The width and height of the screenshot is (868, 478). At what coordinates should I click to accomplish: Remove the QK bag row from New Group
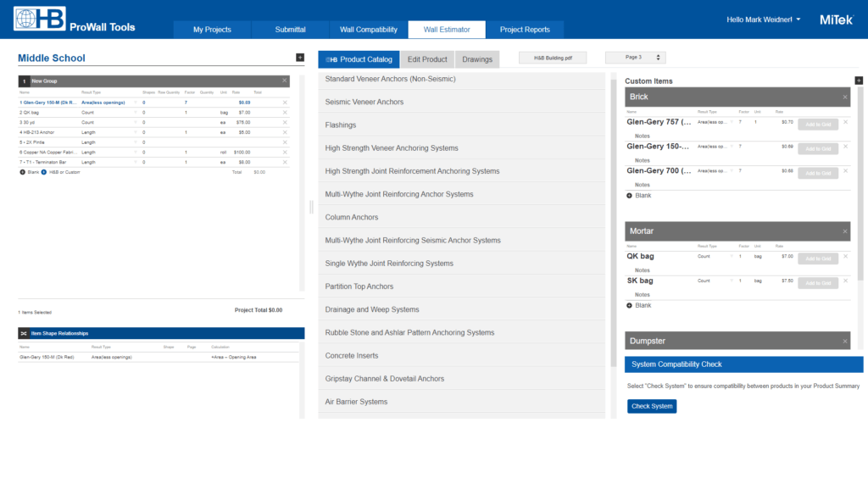[x=285, y=112]
